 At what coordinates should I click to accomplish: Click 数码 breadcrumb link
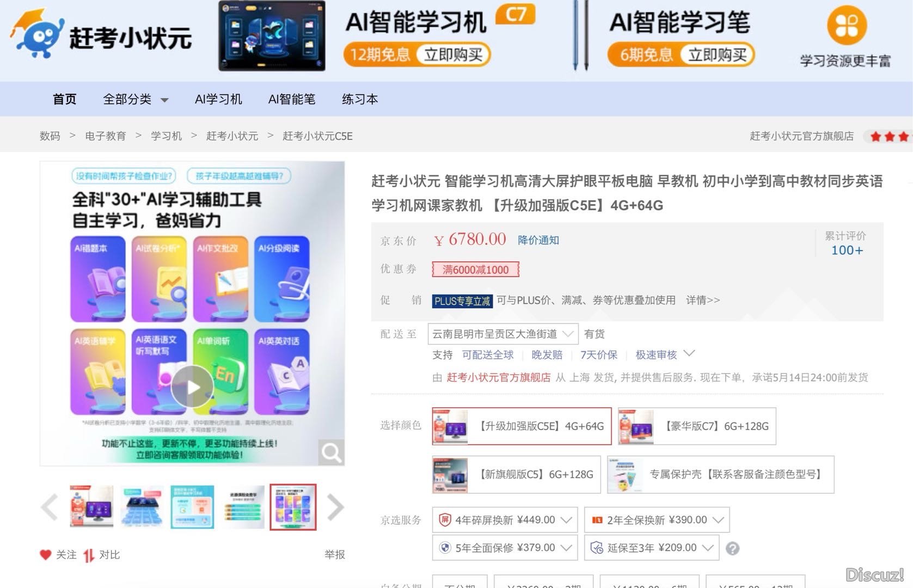tap(50, 136)
